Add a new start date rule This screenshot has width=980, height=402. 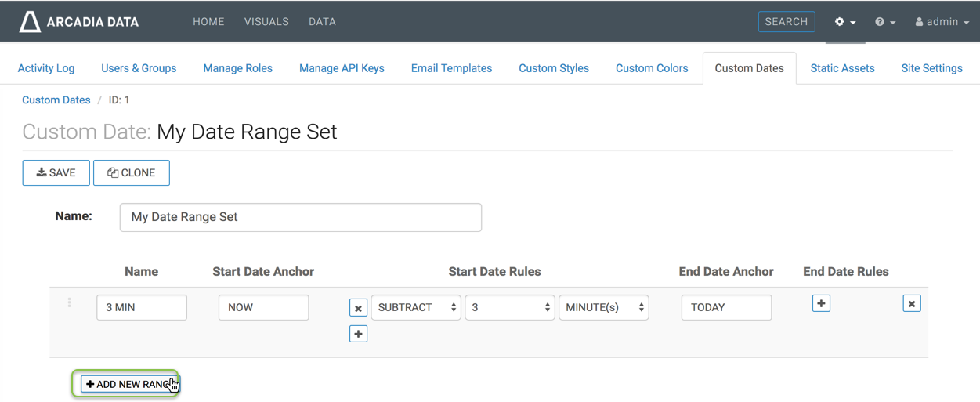point(358,335)
